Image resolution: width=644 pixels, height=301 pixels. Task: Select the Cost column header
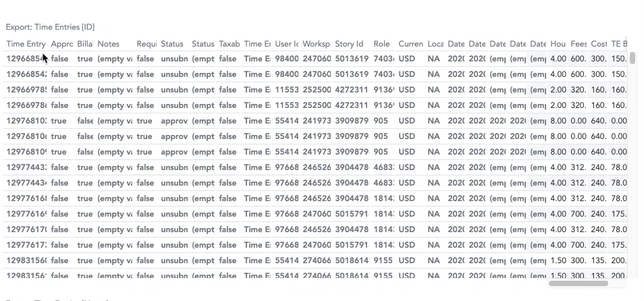[599, 44]
